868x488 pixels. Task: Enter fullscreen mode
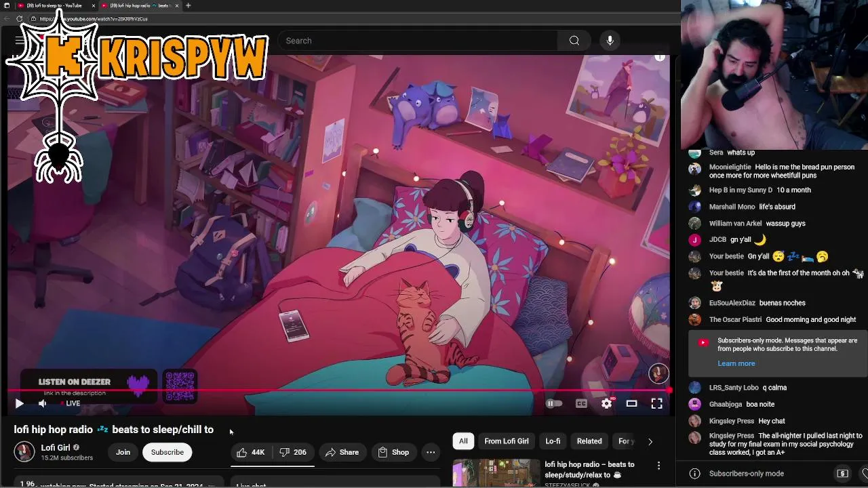[x=656, y=403]
